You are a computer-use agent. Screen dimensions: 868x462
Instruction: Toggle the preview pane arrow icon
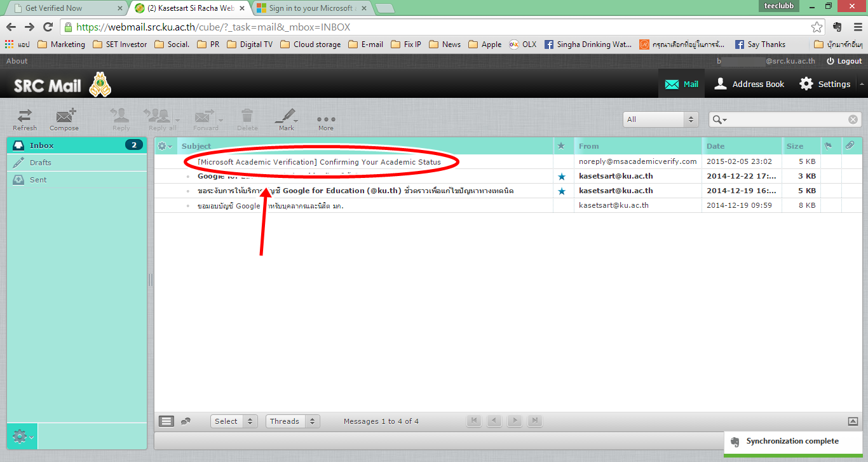(x=853, y=421)
